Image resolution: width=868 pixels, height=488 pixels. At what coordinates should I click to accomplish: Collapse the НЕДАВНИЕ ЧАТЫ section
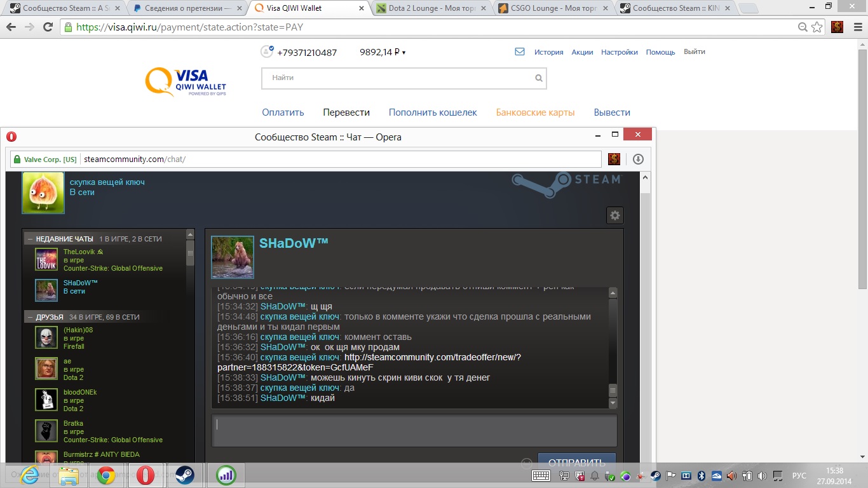click(x=30, y=239)
